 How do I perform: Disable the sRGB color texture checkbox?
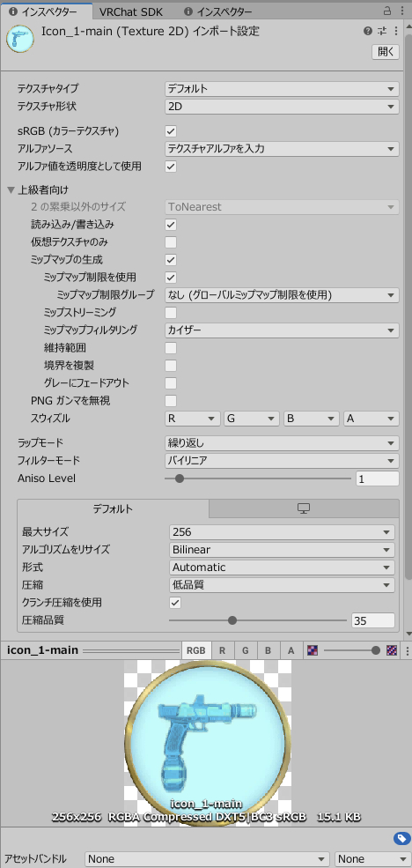tap(171, 131)
